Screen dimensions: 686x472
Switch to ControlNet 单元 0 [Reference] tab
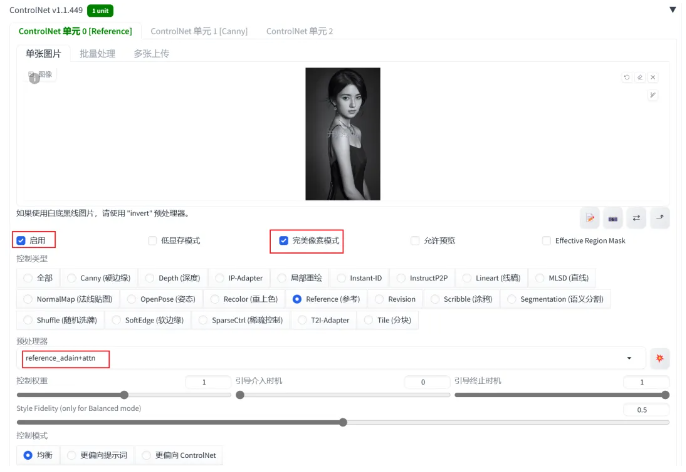click(75, 31)
